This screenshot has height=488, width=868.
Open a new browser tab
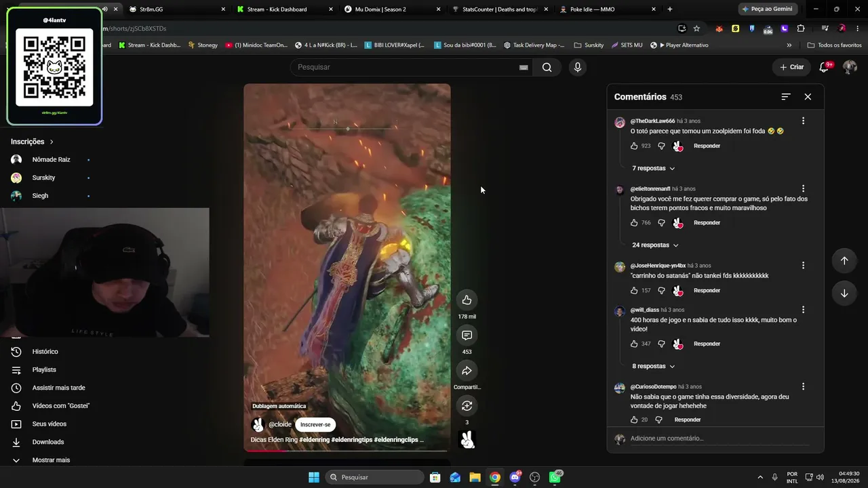[x=670, y=9]
